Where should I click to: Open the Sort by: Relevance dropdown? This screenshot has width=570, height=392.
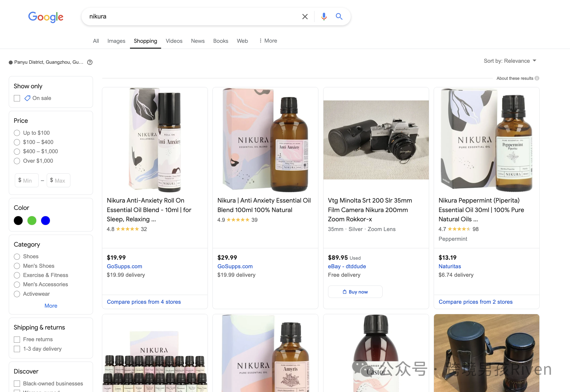(510, 61)
